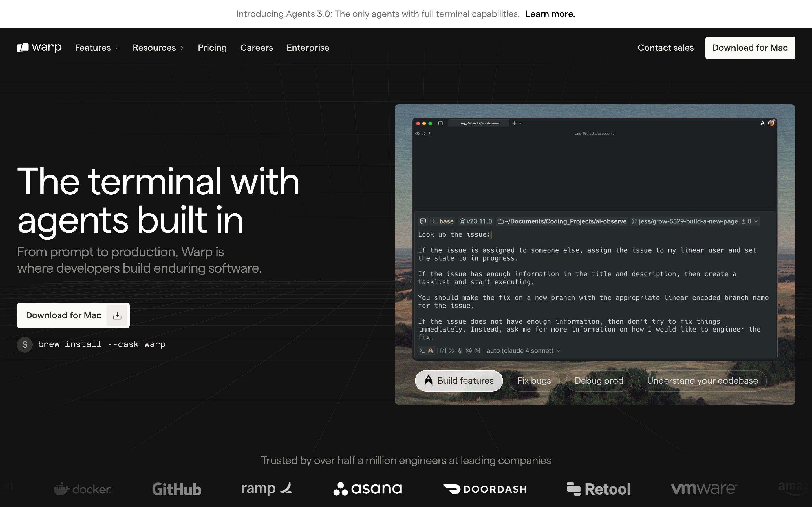
Task: Open the auto (claude 4 sonnet) model dropdown
Action: tap(523, 350)
